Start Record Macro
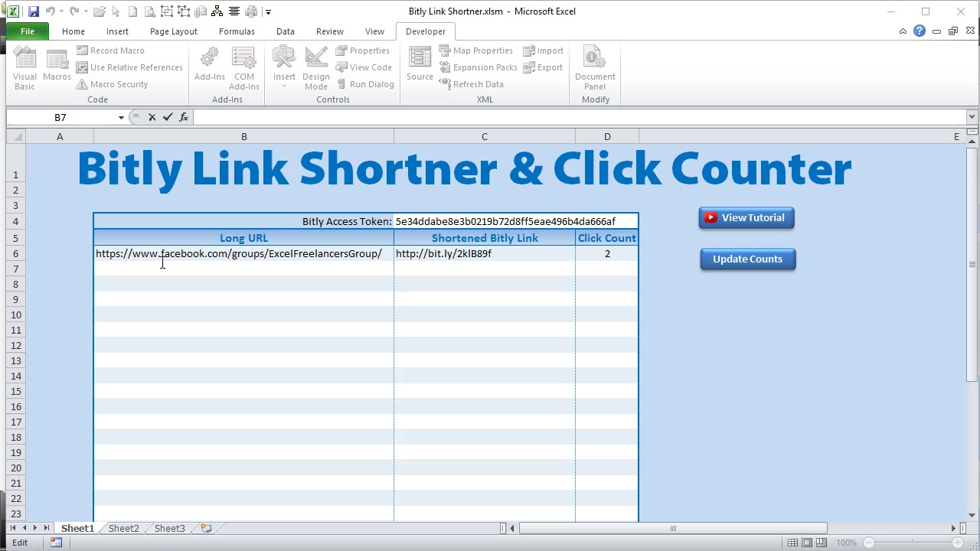 pos(111,51)
